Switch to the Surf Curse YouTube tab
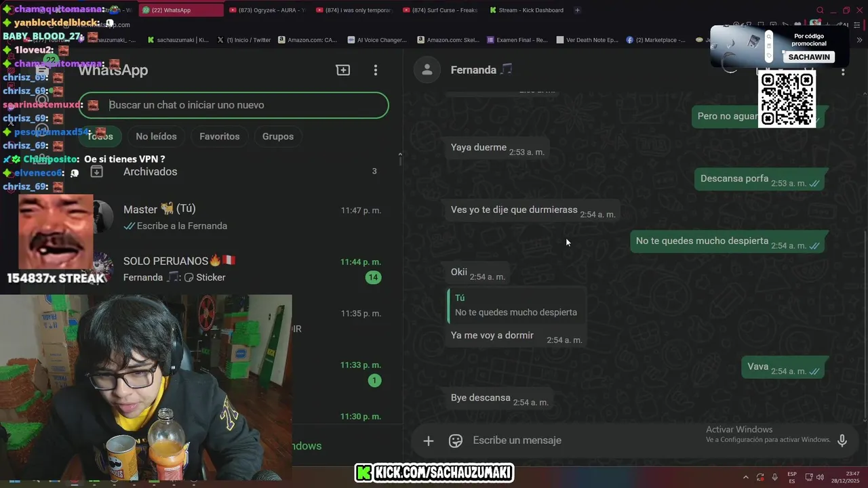This screenshot has width=868, height=488. coord(439,10)
